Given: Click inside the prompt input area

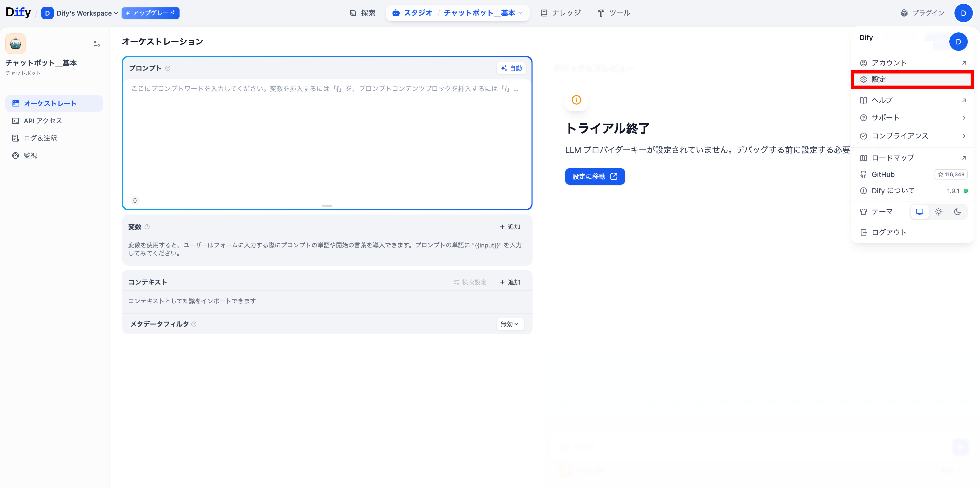Looking at the screenshot, I should pos(327,133).
